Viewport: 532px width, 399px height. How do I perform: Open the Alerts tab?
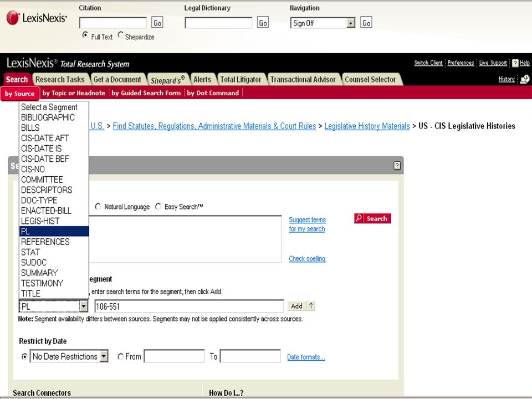pyautogui.click(x=203, y=79)
